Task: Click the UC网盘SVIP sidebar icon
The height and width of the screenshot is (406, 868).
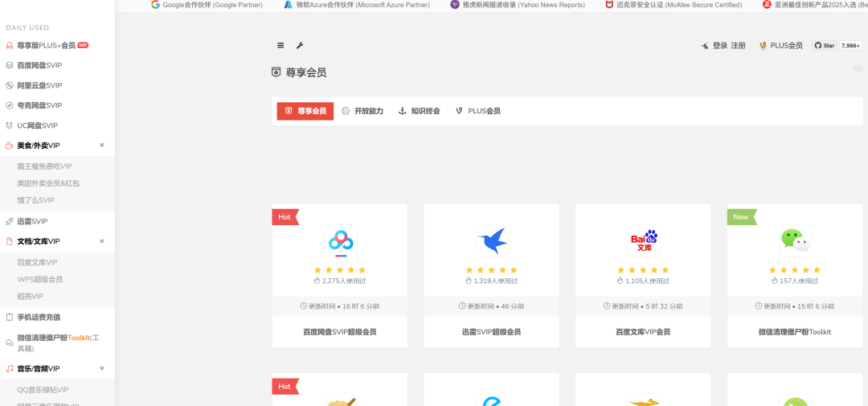Action: pyautogui.click(x=9, y=125)
